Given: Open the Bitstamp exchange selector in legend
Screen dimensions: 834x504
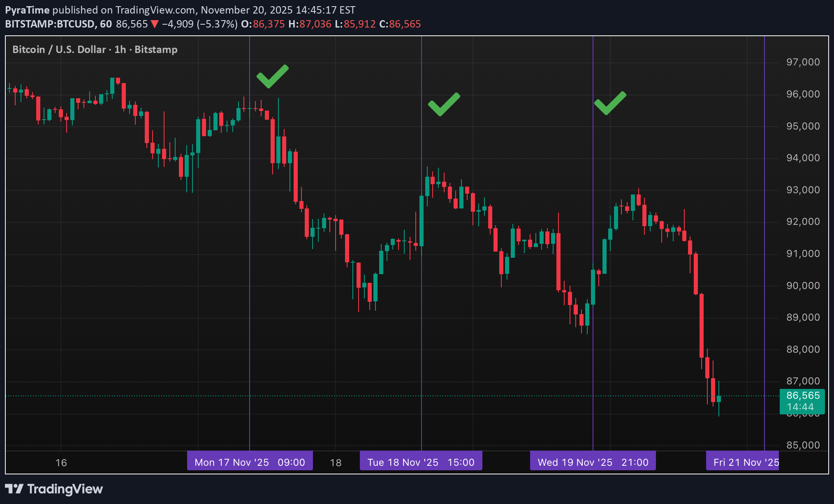Looking at the screenshot, I should tap(156, 49).
